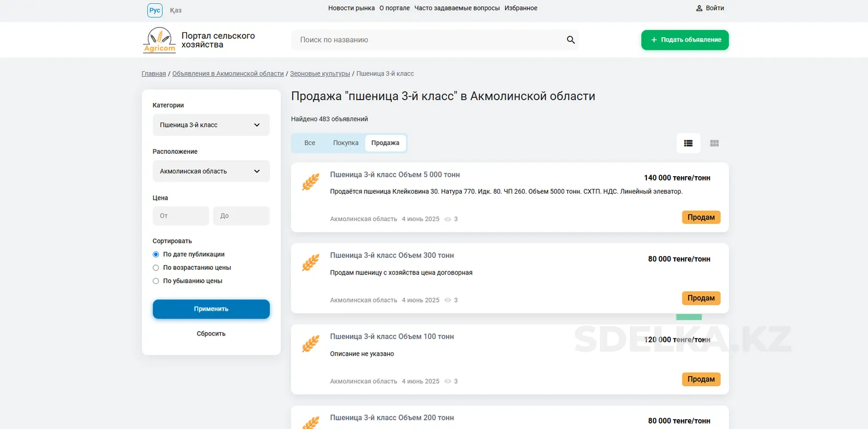Select the Все listings tab
Viewport: 868px width, 429px height.
coord(310,143)
